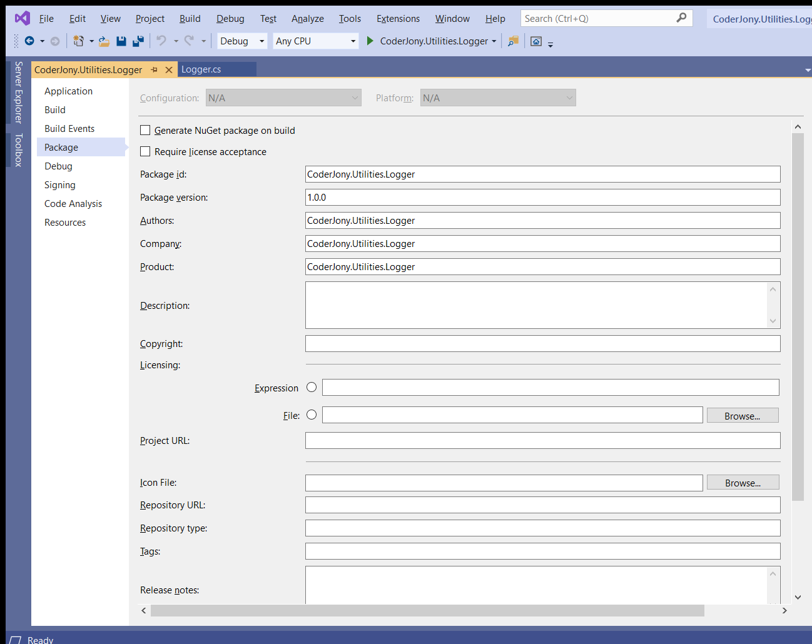Pin the CoderJony.Utilities.Logger tab

tap(155, 70)
